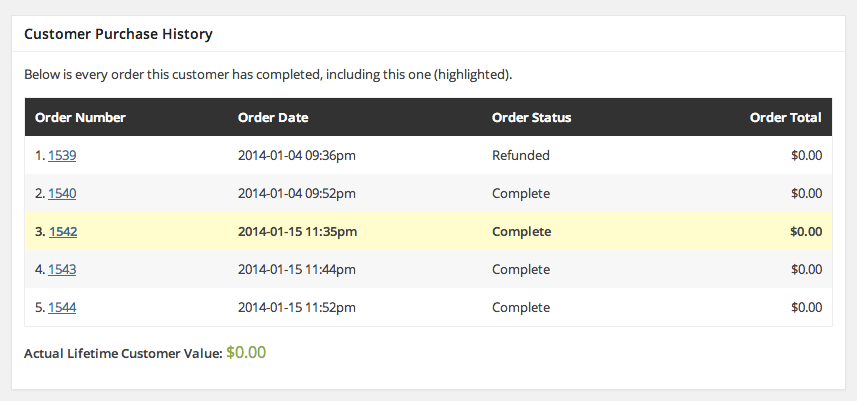Click the Order Status column header
Image resolution: width=857 pixels, height=401 pixels.
[x=531, y=118]
